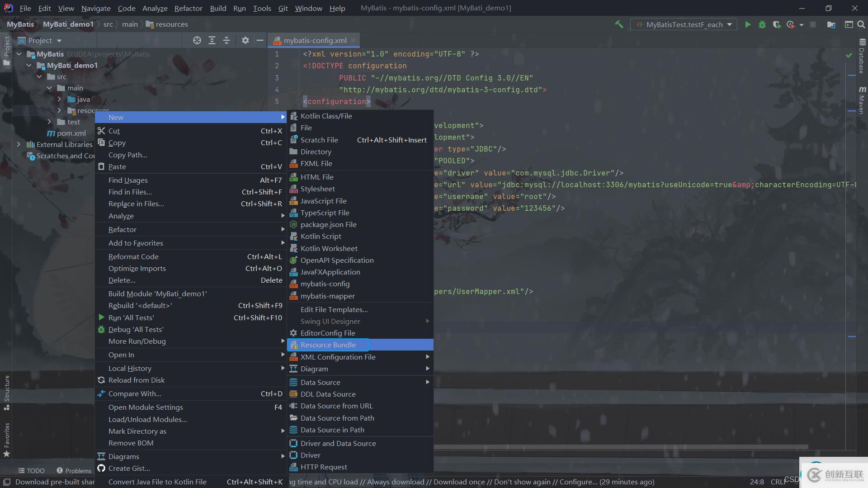The image size is (868, 488).
Task: Click the green inspection checkmark in editor corner
Action: (849, 55)
